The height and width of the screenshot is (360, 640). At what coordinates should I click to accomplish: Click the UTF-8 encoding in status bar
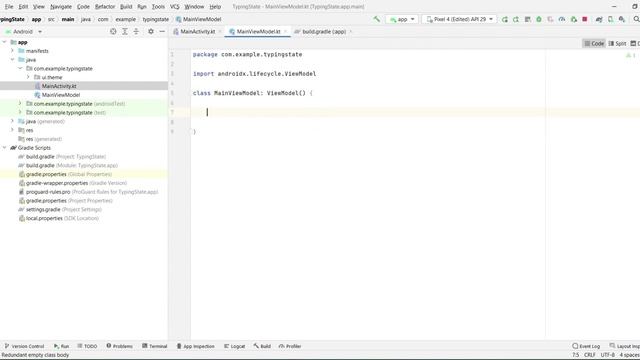[x=607, y=355]
